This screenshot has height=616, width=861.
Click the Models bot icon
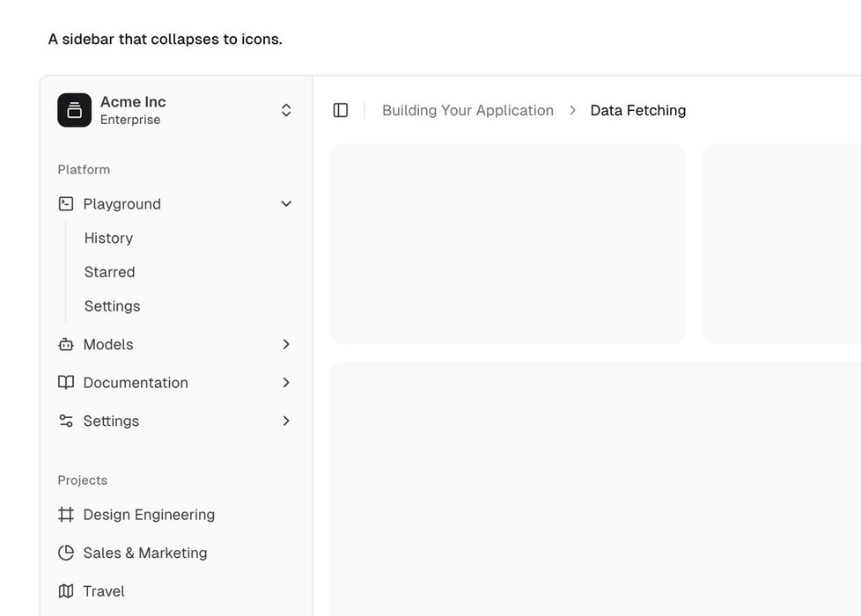tap(66, 344)
